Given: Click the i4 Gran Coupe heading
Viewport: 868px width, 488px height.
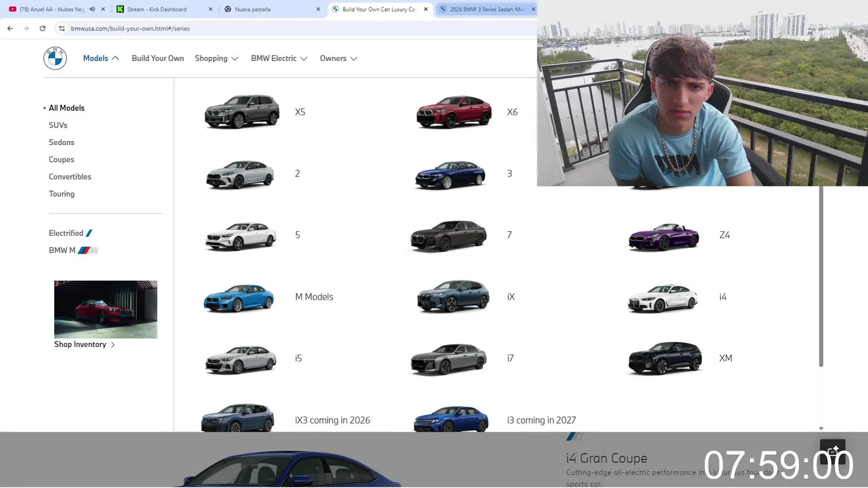Looking at the screenshot, I should (606, 458).
